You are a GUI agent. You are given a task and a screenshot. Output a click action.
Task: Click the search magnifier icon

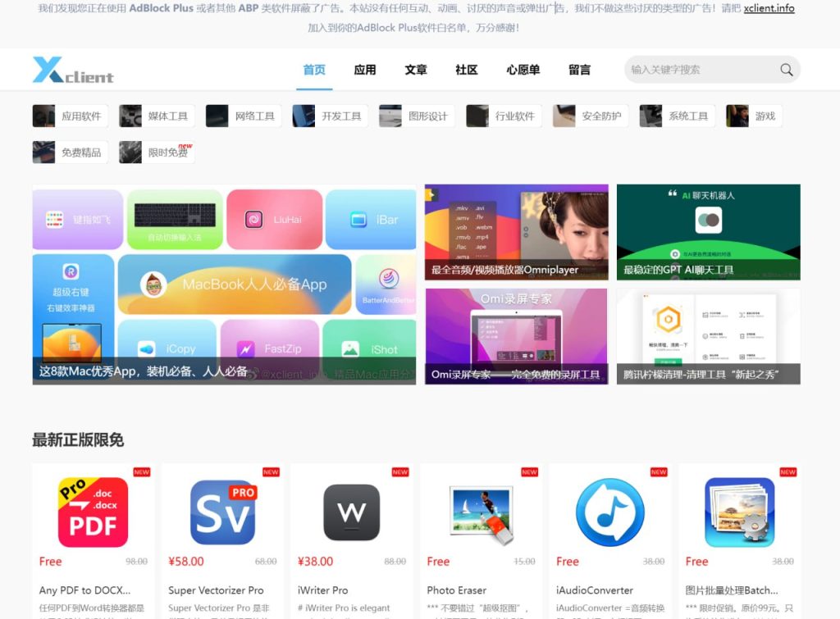click(x=787, y=70)
